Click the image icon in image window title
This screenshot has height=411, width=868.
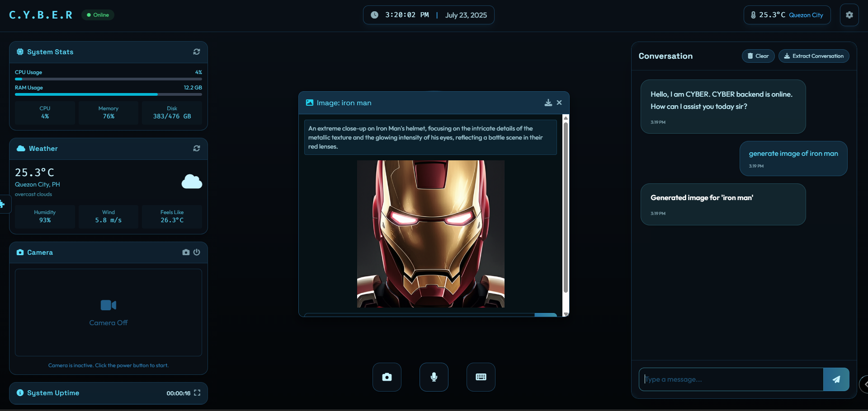pyautogui.click(x=310, y=103)
